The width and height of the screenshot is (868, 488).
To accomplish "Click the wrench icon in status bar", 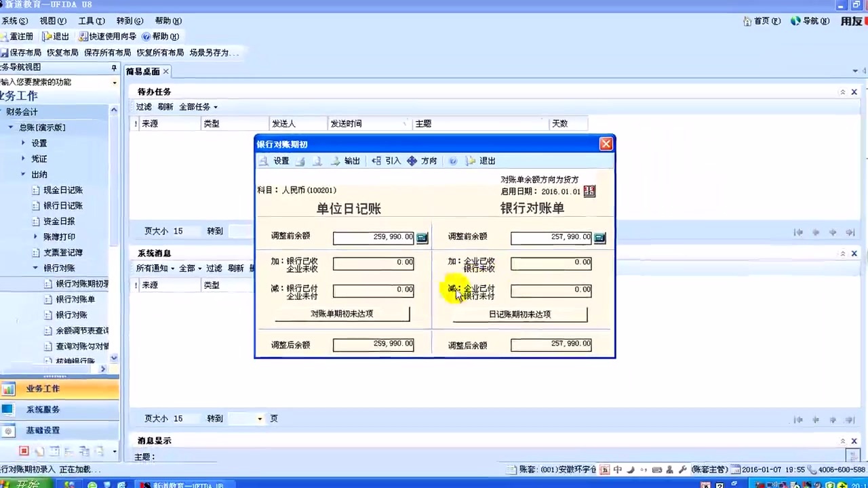I will [x=683, y=469].
